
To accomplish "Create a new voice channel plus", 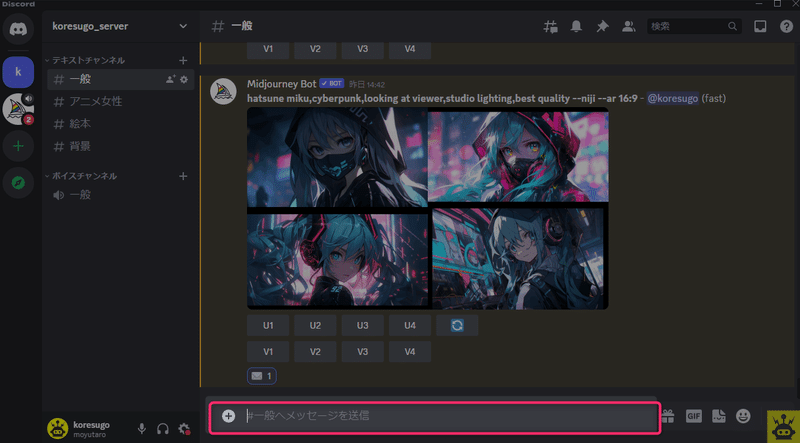I will pos(183,176).
